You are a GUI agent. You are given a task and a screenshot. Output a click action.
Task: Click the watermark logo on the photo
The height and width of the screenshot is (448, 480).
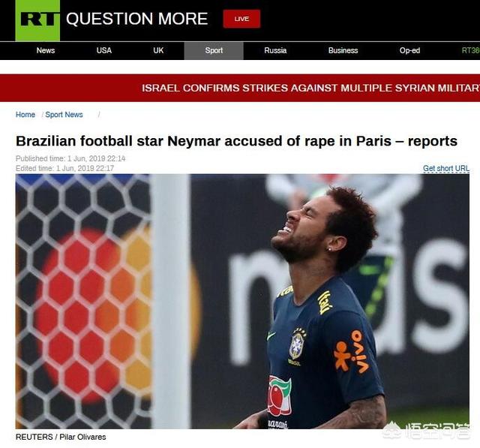tap(427, 430)
